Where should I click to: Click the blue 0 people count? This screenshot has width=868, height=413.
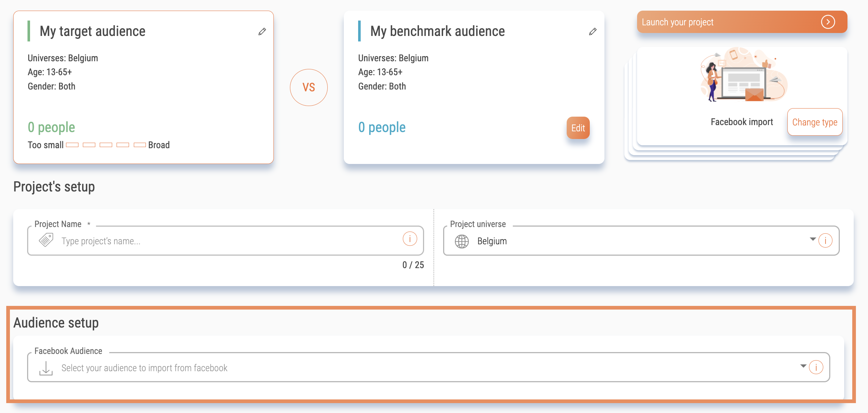[x=382, y=127]
